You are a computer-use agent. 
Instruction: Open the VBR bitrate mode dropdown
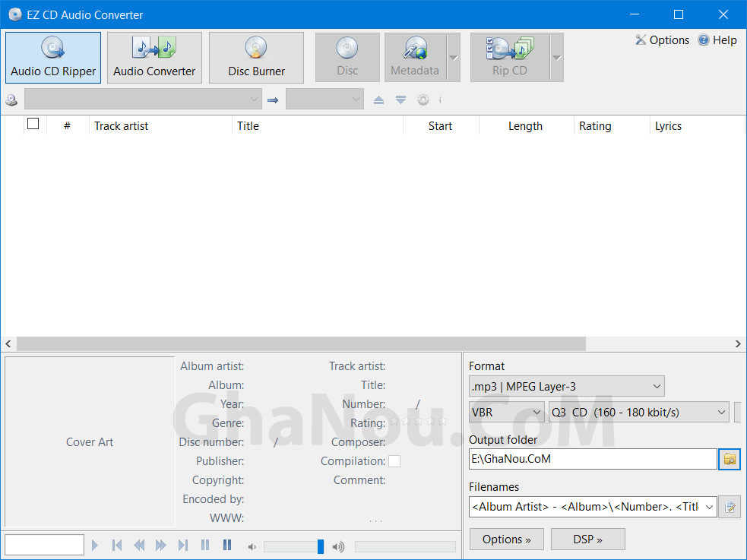pyautogui.click(x=506, y=412)
